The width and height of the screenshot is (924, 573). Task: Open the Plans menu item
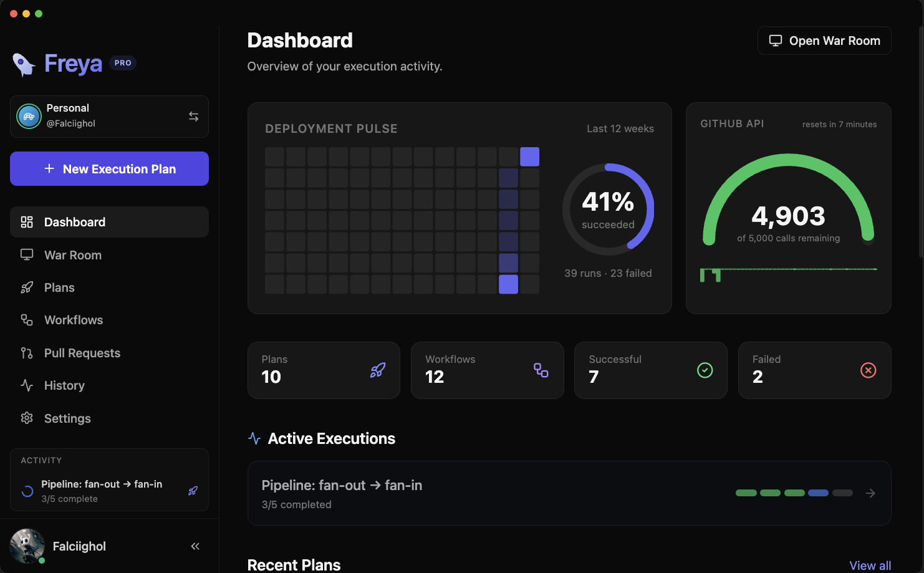109,287
